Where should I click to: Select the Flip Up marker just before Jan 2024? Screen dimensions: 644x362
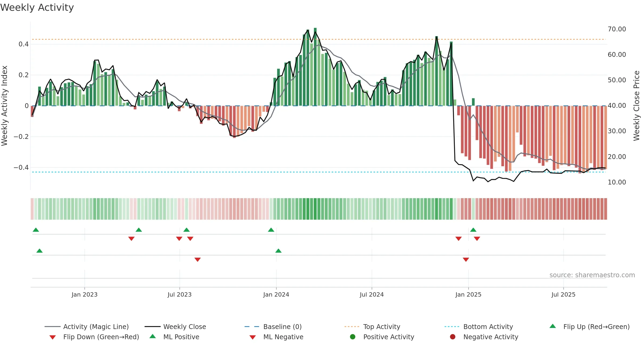[271, 230]
